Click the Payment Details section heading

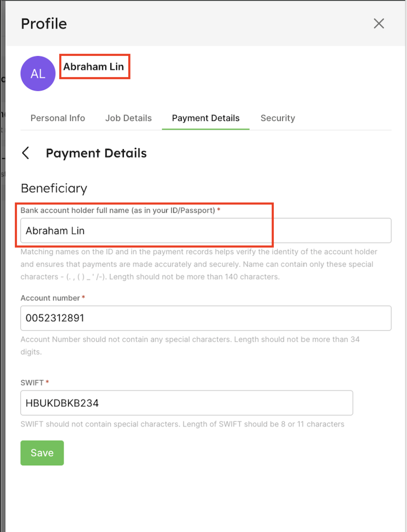pos(96,153)
